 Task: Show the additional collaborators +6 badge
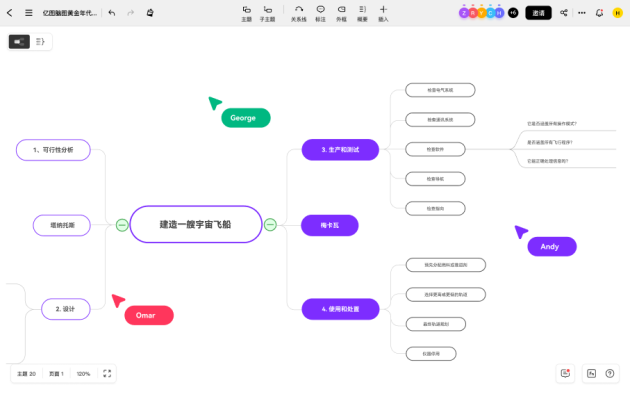point(513,13)
